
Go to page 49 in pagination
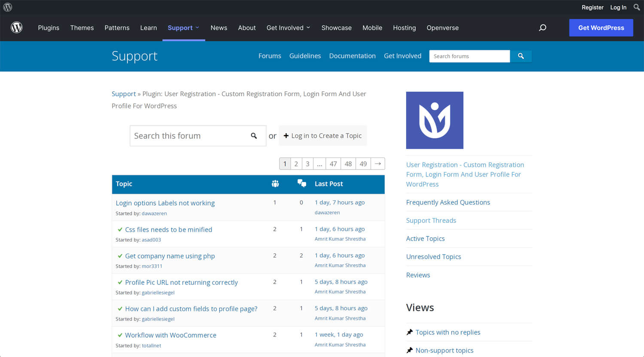[x=363, y=163]
